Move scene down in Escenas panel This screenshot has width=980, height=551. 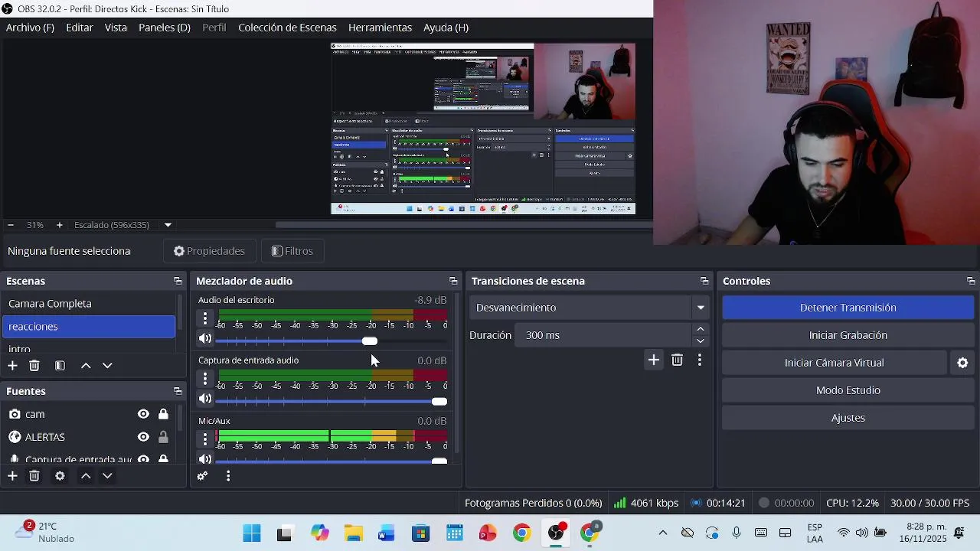click(x=107, y=366)
